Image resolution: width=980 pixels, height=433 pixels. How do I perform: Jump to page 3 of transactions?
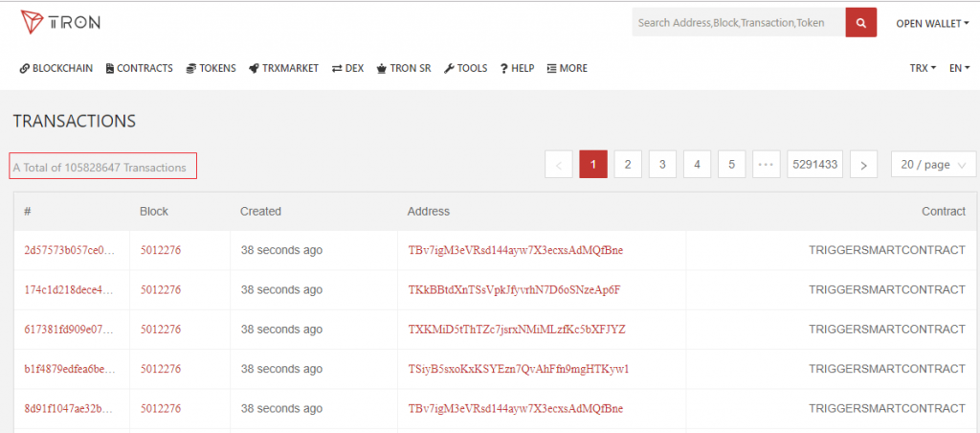(x=662, y=165)
